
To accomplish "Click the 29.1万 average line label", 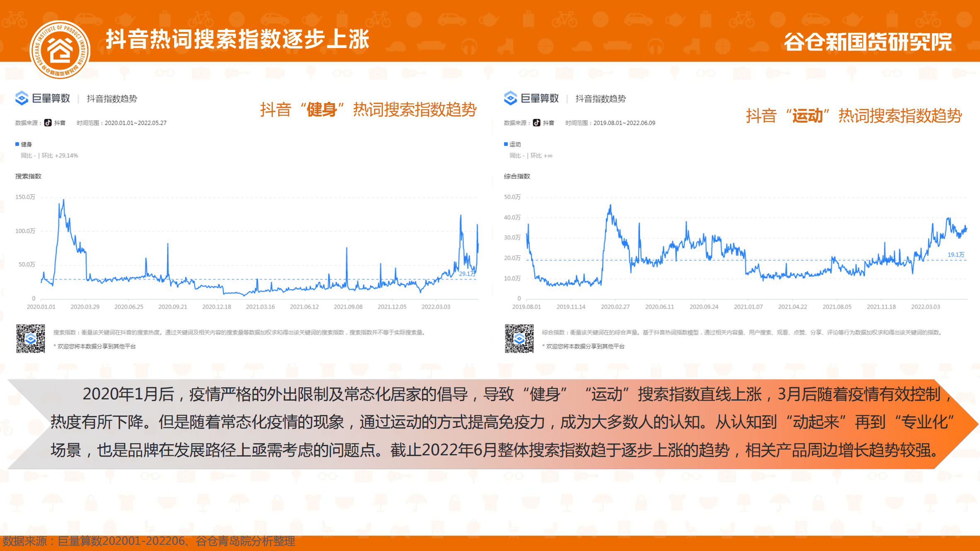I will pos(467,274).
